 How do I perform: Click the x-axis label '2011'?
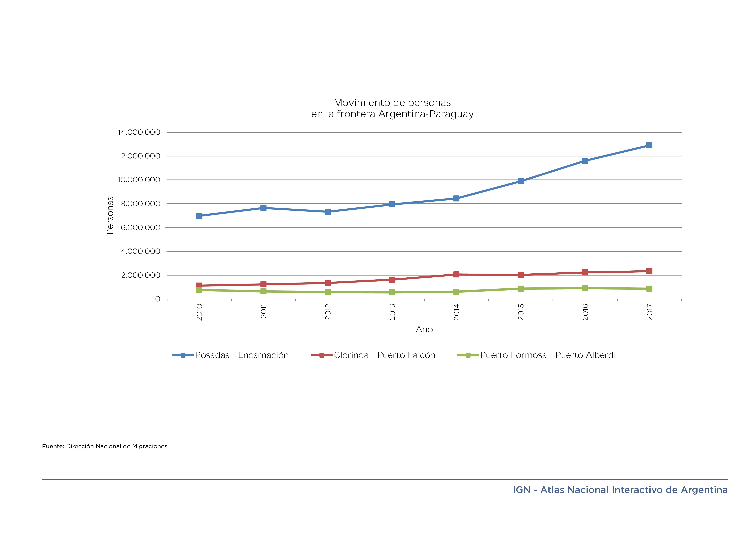click(263, 311)
